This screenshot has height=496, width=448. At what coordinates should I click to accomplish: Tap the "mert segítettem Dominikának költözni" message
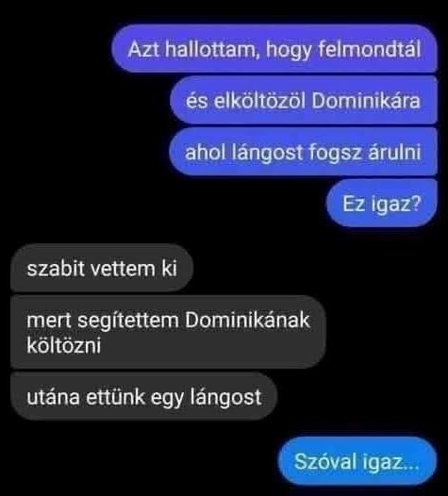(168, 332)
